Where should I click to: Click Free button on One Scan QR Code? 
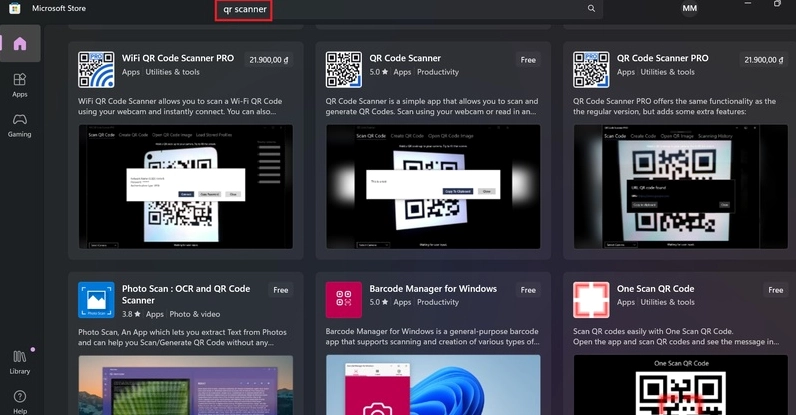click(776, 290)
